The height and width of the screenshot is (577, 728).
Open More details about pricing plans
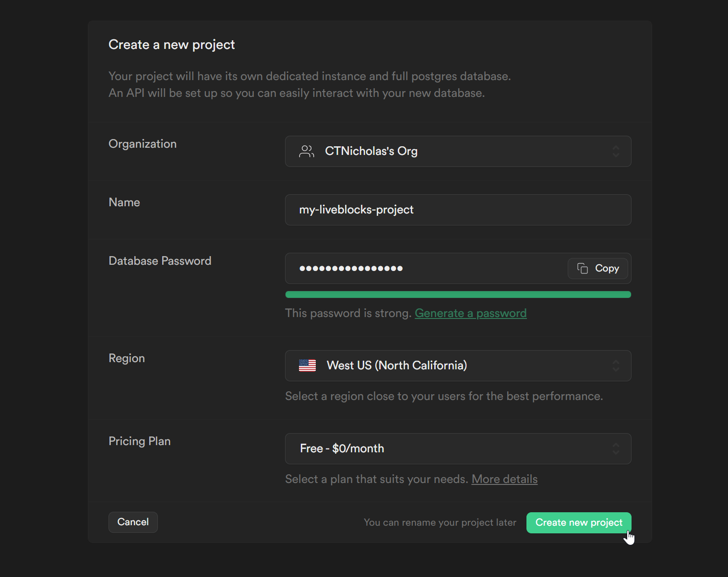(504, 479)
